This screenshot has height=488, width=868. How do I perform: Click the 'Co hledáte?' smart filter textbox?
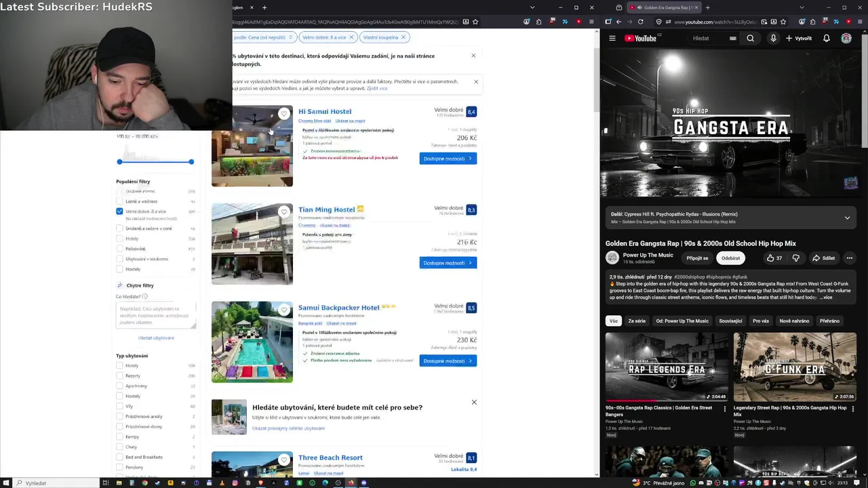tap(156, 316)
